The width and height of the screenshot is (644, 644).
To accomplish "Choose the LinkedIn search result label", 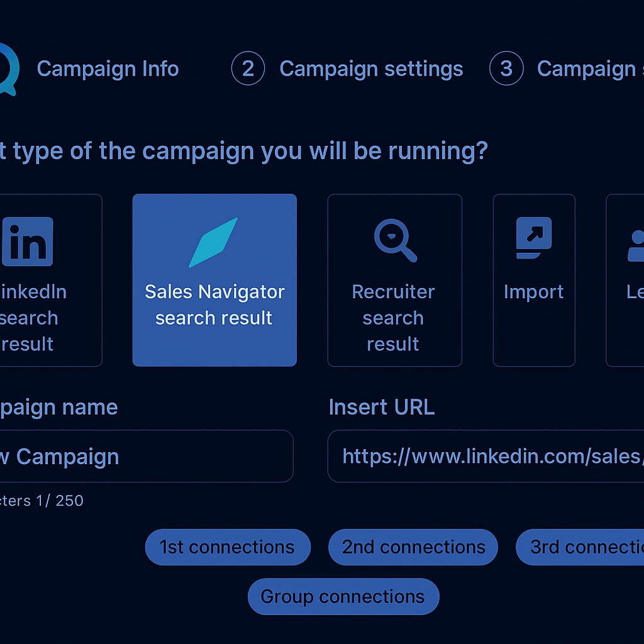I will [x=30, y=318].
